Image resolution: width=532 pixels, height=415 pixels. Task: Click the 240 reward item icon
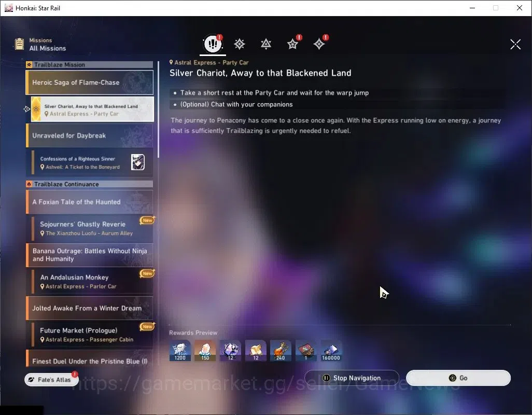[281, 351]
